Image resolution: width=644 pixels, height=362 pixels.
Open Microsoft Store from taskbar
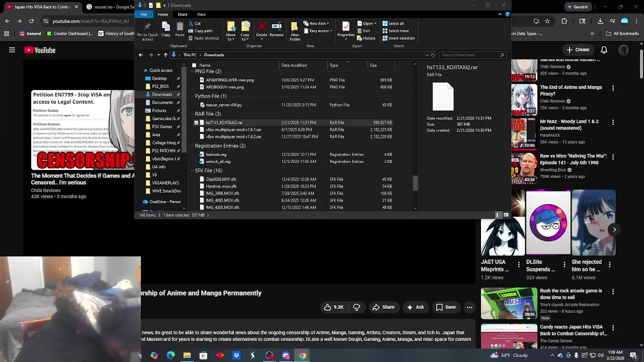(203, 355)
